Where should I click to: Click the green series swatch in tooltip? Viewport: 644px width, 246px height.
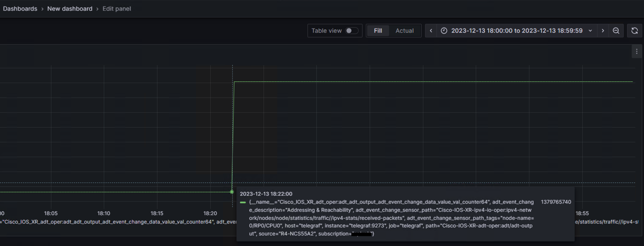click(243, 202)
